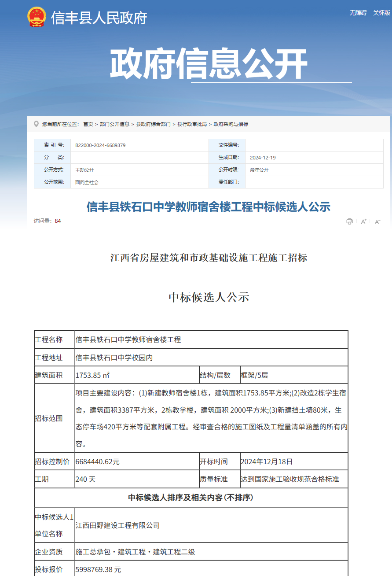
Task: Click the 质量标准 label cell
Action: (220, 479)
